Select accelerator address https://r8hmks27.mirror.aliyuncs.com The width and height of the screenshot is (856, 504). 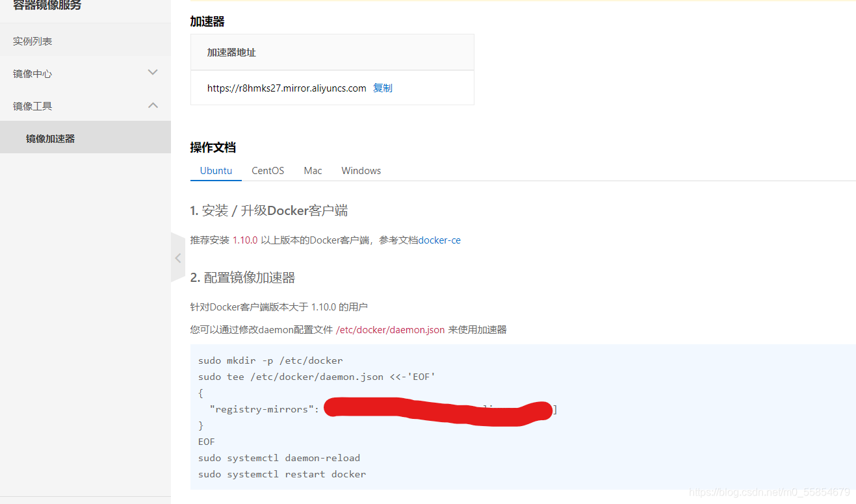(x=287, y=88)
